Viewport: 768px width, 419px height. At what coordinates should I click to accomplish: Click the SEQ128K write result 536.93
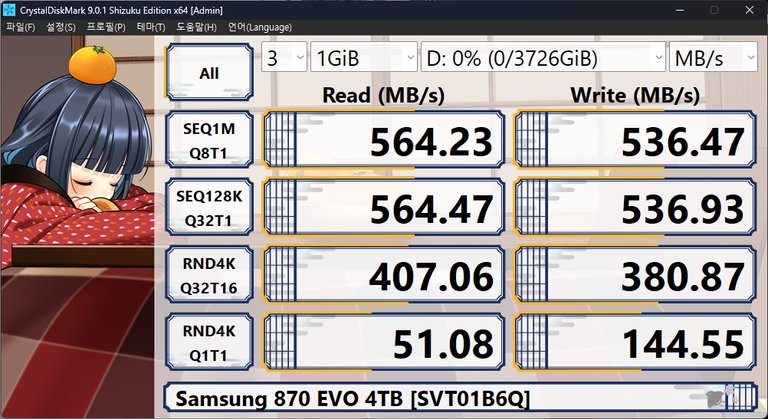[x=635, y=207]
